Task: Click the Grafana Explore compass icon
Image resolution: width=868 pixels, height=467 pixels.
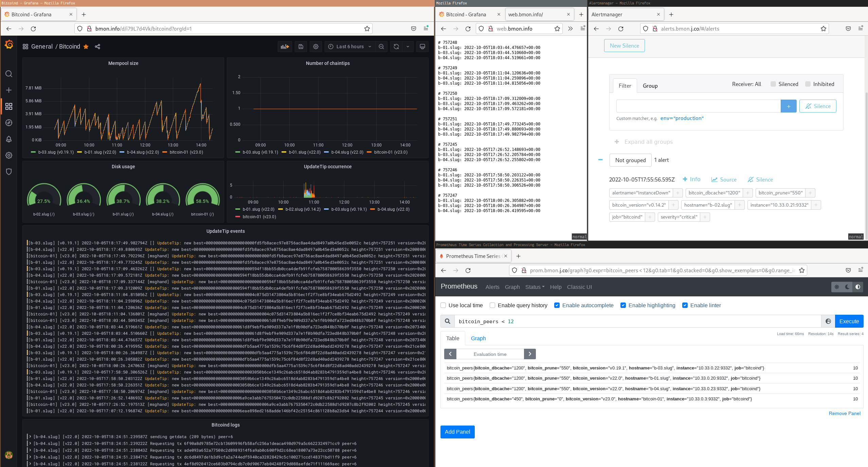Action: [x=9, y=123]
